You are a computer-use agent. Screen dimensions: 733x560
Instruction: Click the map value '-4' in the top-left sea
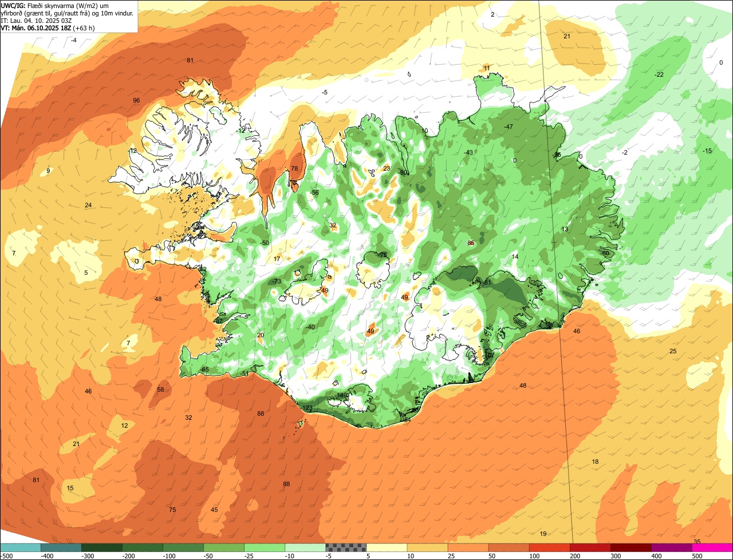(x=74, y=40)
